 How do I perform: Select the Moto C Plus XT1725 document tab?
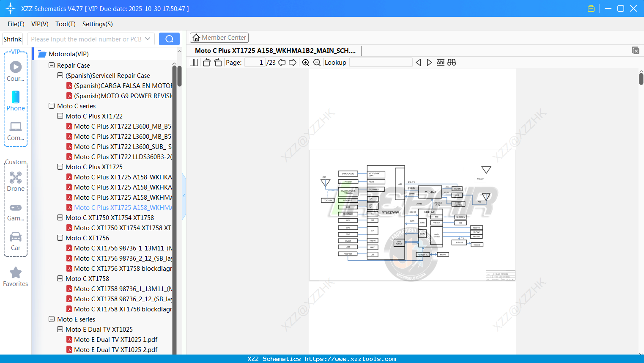tap(275, 51)
